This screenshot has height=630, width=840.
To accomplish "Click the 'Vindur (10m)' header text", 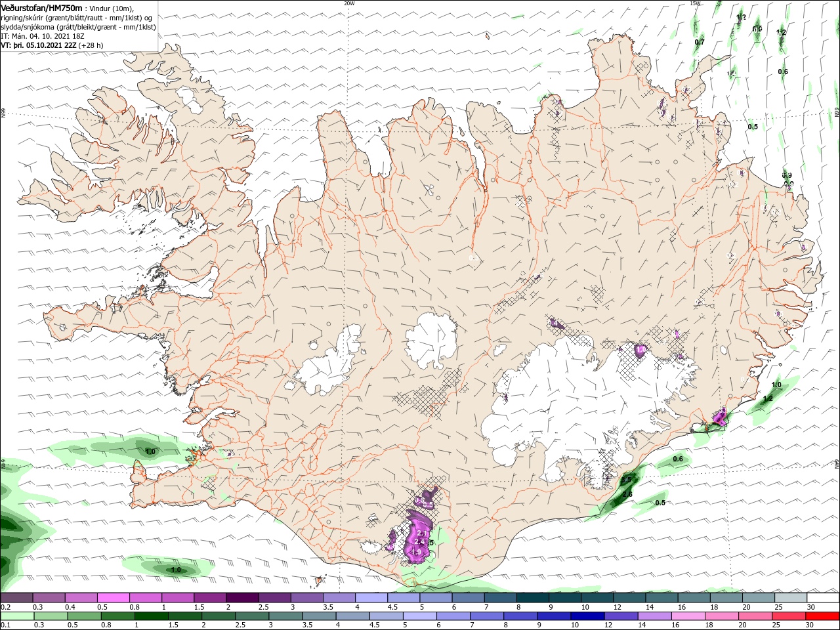I will click(110, 8).
